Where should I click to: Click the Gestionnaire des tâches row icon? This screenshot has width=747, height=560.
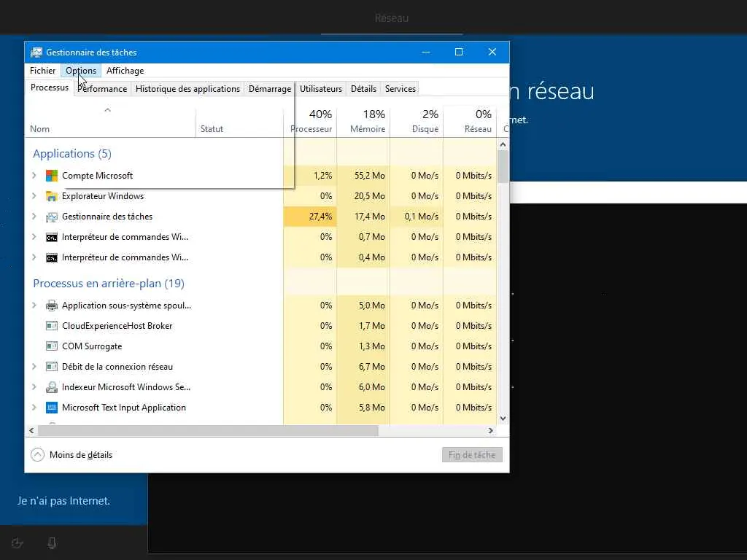[x=52, y=217]
